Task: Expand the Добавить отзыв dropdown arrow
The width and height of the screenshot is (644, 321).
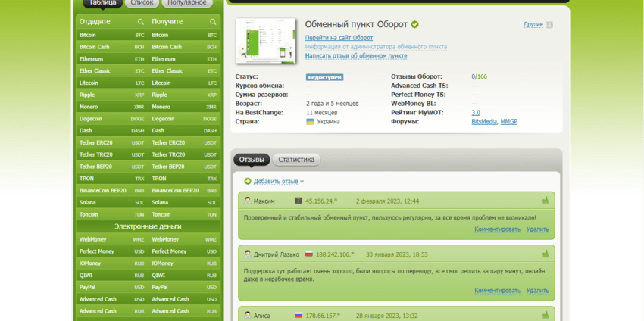Action: 302,182
